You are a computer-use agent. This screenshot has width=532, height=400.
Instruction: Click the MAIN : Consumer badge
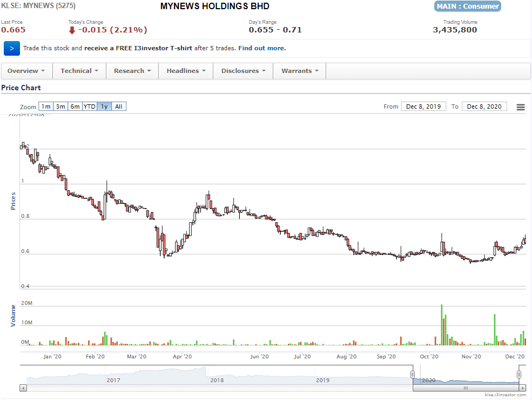[x=467, y=6]
